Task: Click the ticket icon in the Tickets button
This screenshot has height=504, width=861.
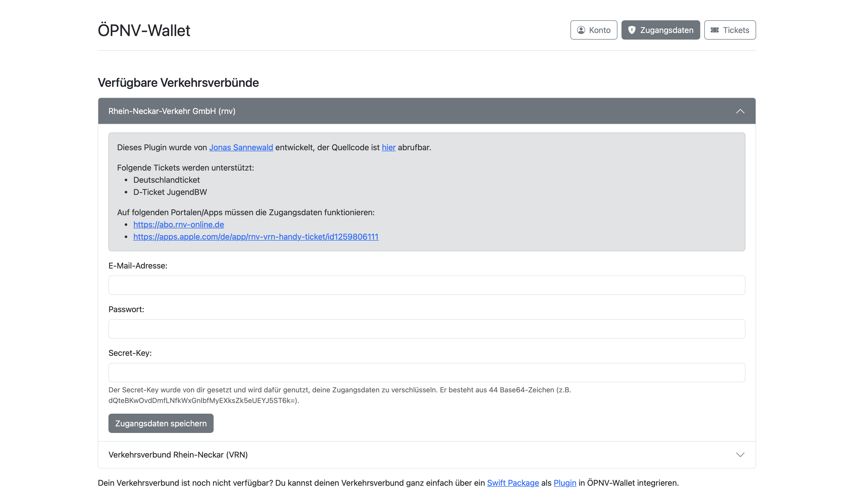Action: point(714,30)
